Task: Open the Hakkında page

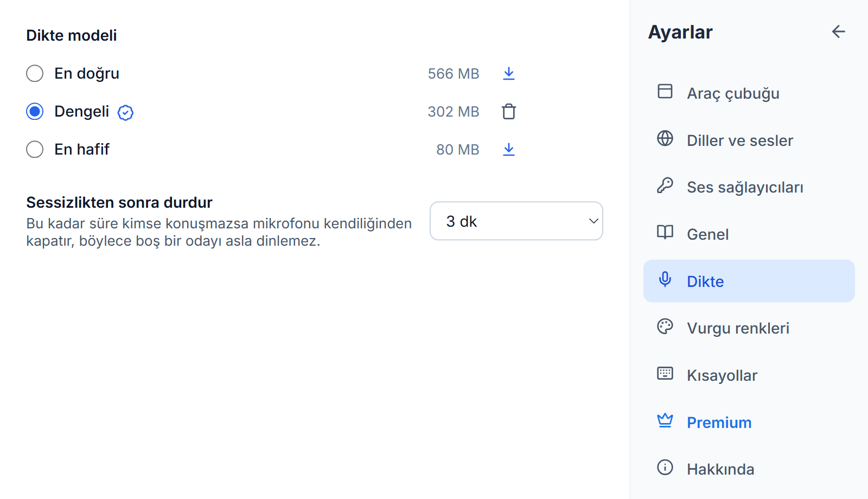Action: click(749, 469)
